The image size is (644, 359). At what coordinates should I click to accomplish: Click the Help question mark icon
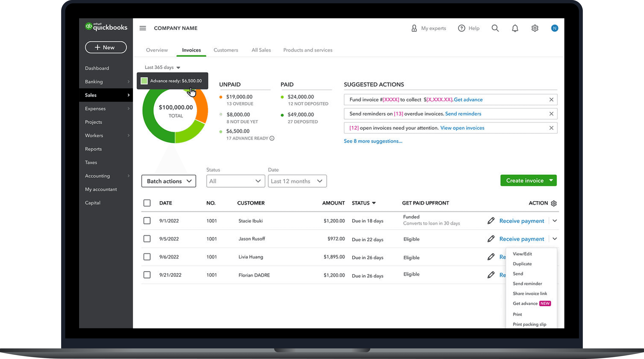461,28
